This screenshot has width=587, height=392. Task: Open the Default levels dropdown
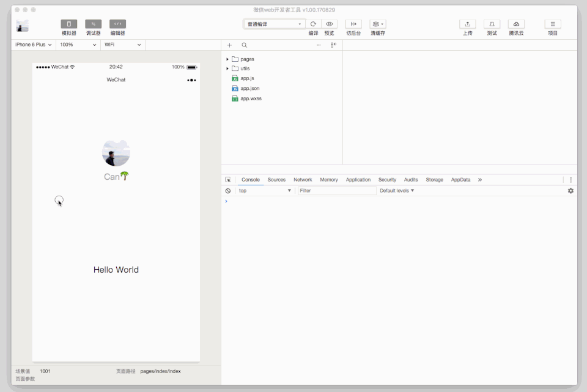point(397,191)
